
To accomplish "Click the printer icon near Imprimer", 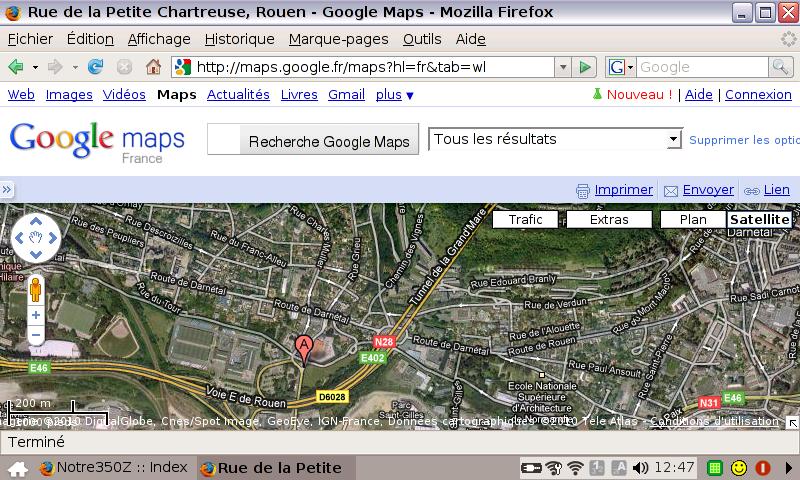I will click(583, 191).
